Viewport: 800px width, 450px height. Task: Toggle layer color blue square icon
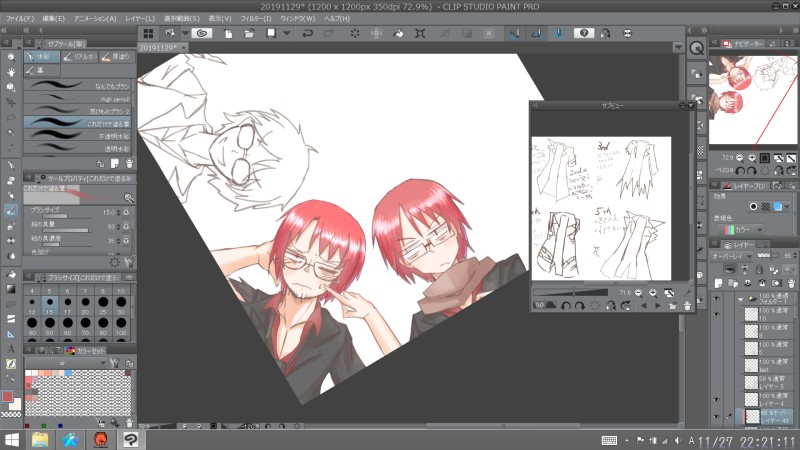click(778, 207)
